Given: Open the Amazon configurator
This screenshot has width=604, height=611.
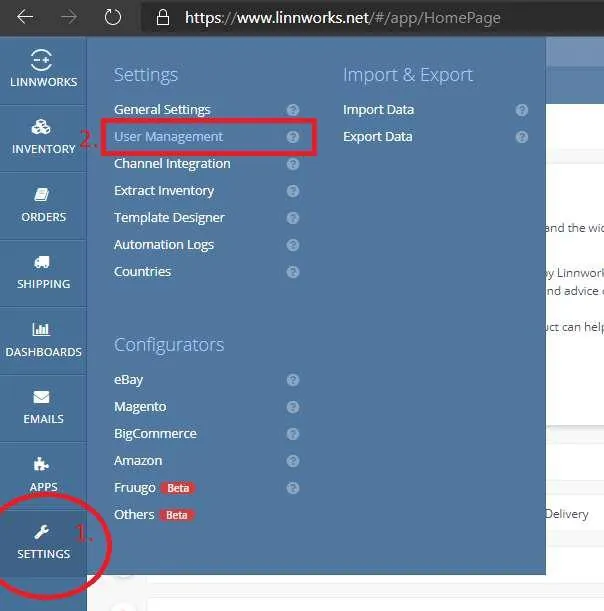Looking at the screenshot, I should click(x=138, y=461).
